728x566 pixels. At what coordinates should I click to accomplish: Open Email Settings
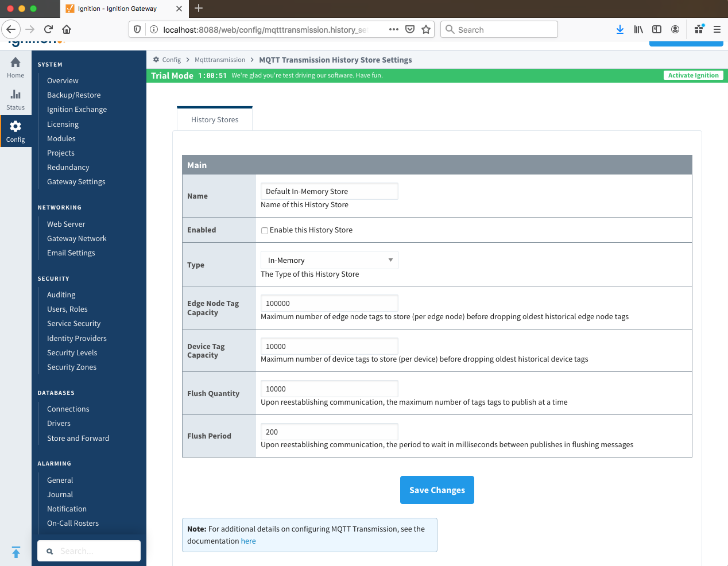pyautogui.click(x=71, y=253)
